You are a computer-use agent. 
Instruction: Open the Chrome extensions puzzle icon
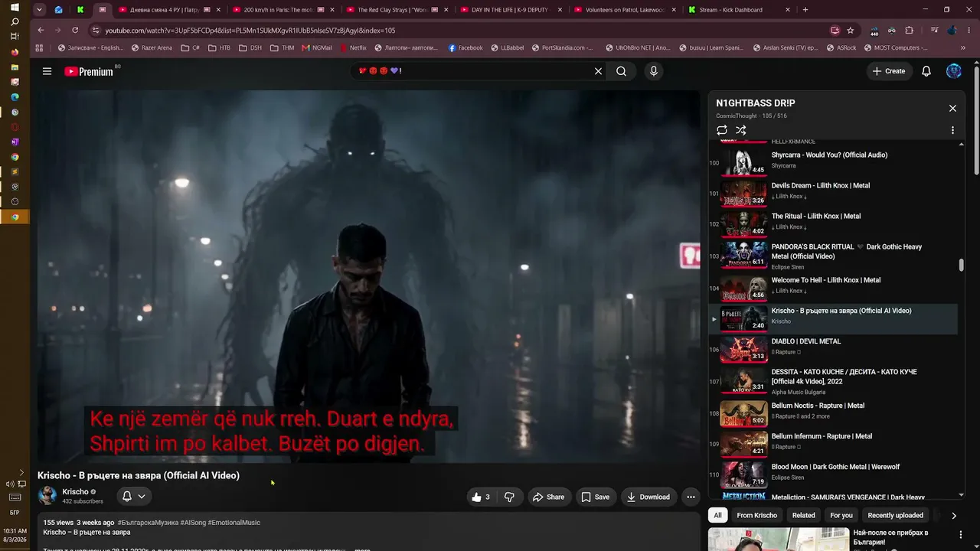910,30
